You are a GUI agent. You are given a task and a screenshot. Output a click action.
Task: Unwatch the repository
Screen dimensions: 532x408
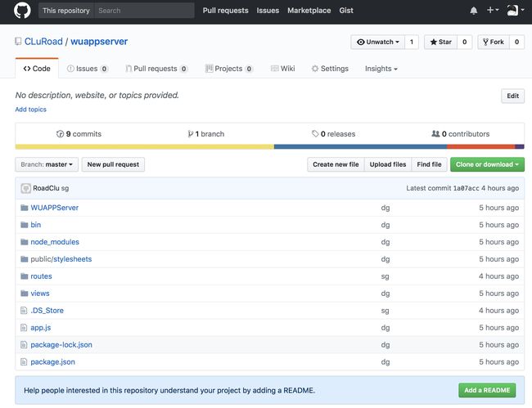pos(377,42)
